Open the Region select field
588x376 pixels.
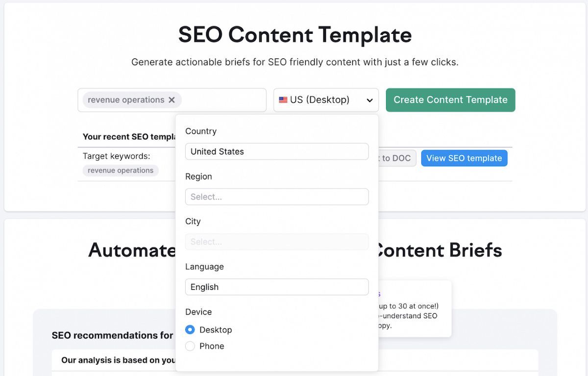tap(277, 197)
